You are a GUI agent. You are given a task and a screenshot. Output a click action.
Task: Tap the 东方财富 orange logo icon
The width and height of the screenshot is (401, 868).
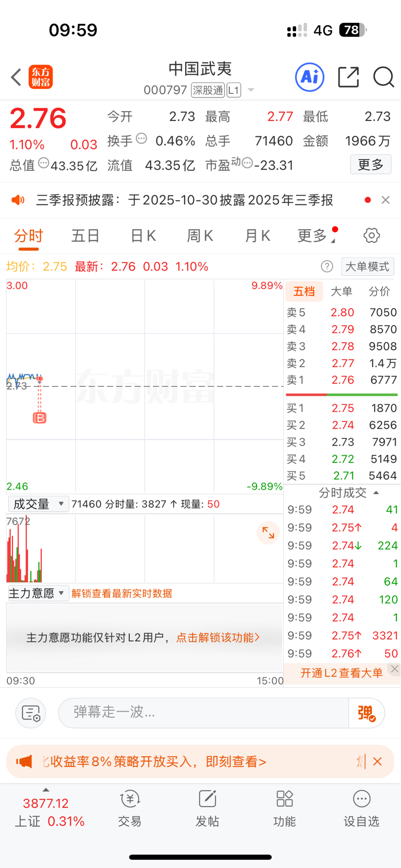pos(41,77)
